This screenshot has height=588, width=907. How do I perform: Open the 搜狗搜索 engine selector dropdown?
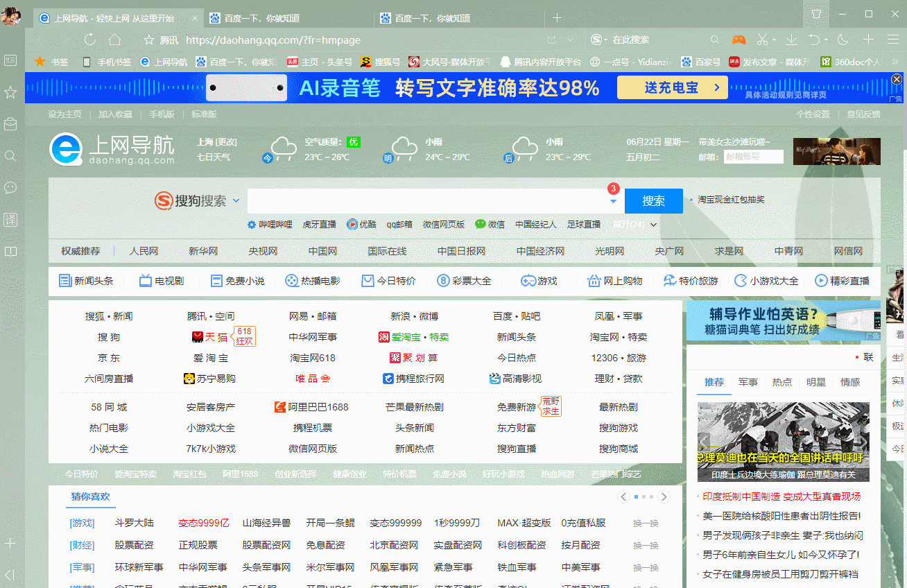(x=237, y=201)
